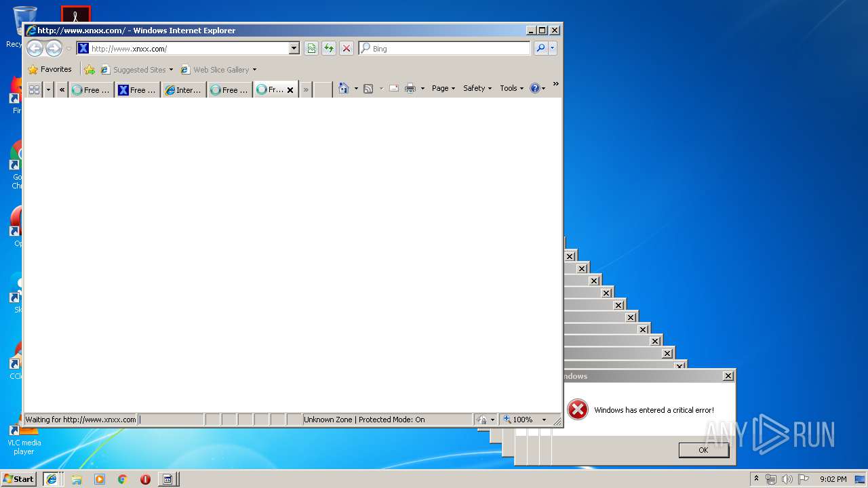Screen dimensions: 868x488
Task: Launch Windows Media Player from taskbar
Action: pos(100,479)
